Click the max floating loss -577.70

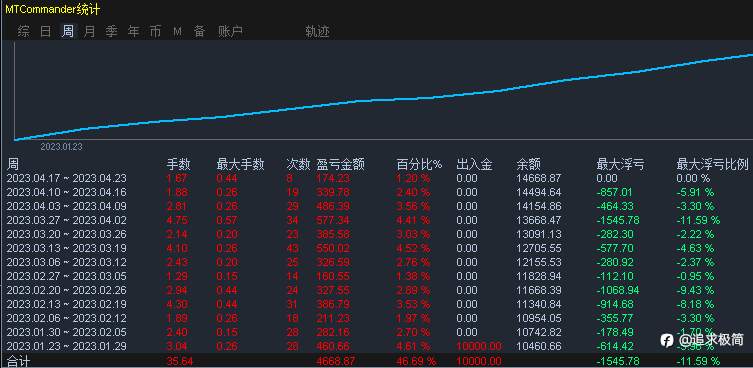pos(615,248)
